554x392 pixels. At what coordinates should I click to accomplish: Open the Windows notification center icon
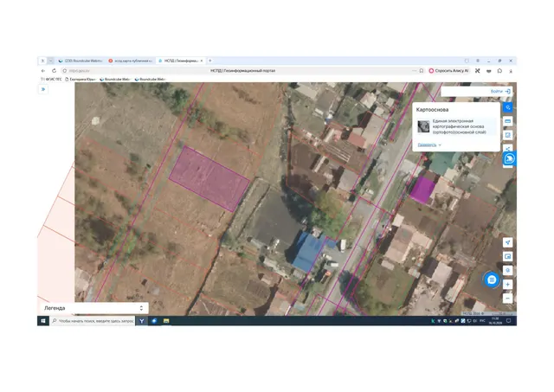point(508,321)
